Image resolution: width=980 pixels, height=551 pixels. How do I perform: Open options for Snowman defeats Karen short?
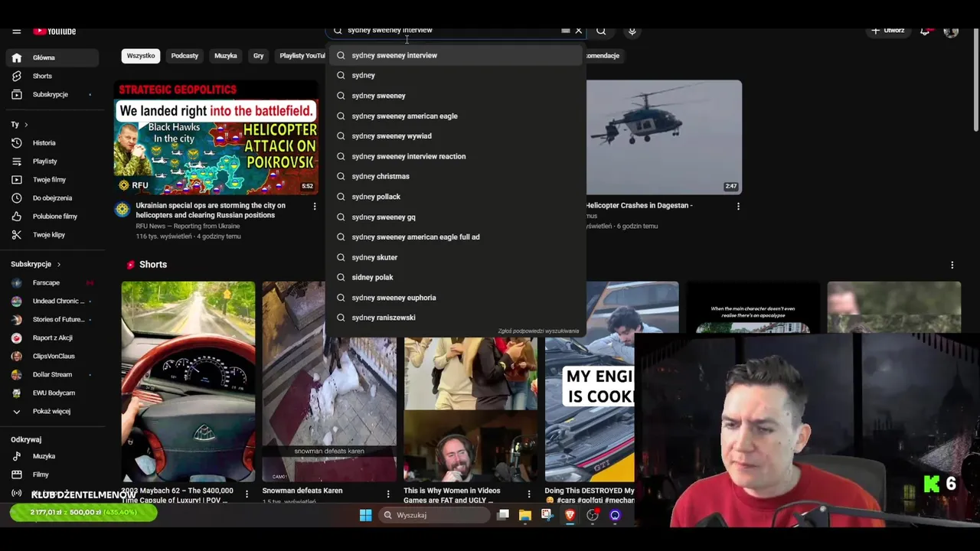tap(388, 494)
